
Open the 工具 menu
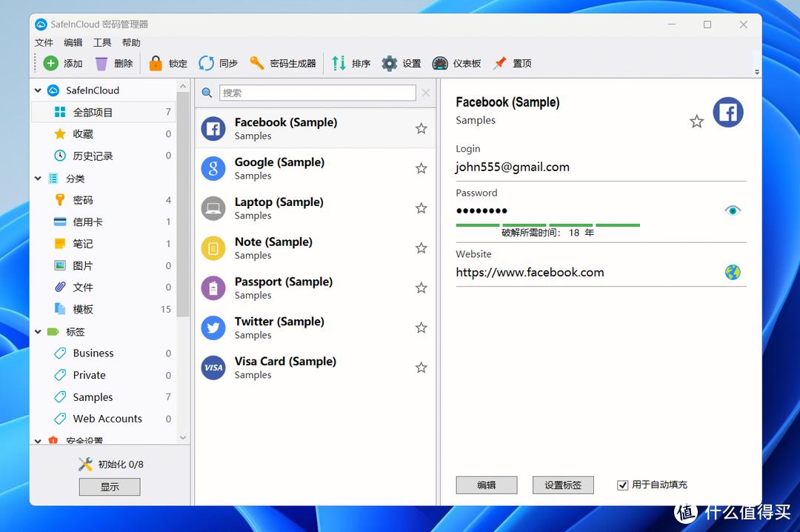[102, 43]
